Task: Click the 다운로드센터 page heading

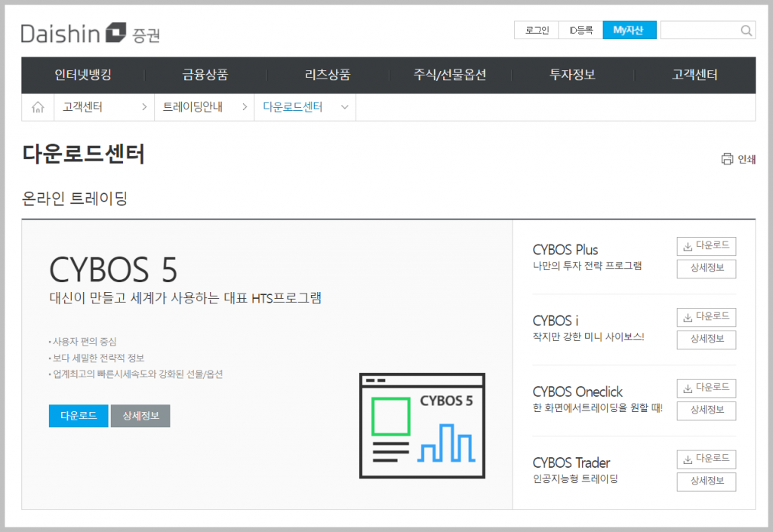Action: 83,154
